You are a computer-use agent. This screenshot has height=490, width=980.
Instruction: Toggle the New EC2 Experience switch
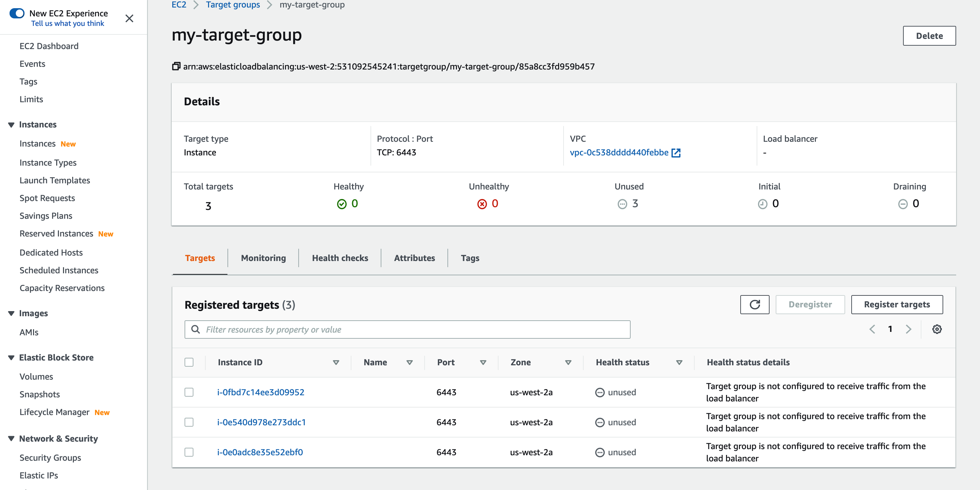(x=17, y=13)
